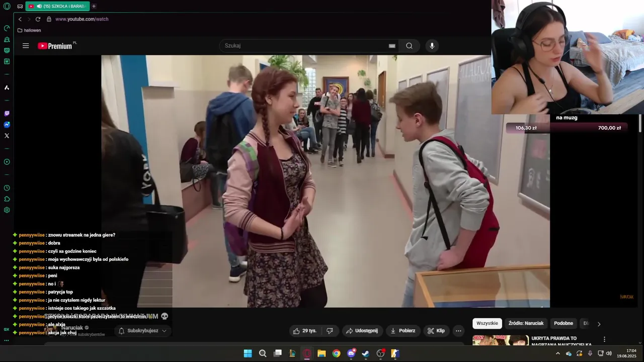644x362 pixels.
Task: Open browser Settings gear in sidebar
Action: click(7, 210)
